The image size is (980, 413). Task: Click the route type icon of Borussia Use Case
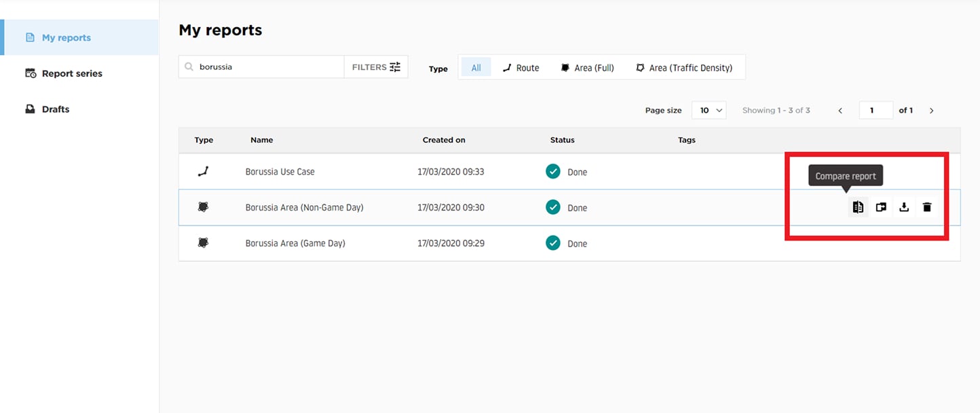(203, 171)
